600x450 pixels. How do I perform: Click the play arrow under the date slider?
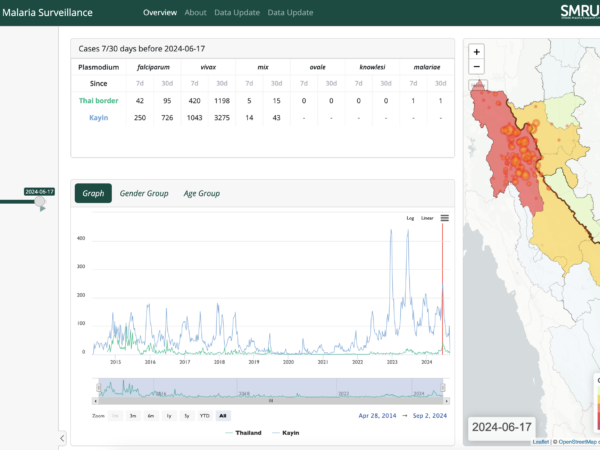point(42,209)
